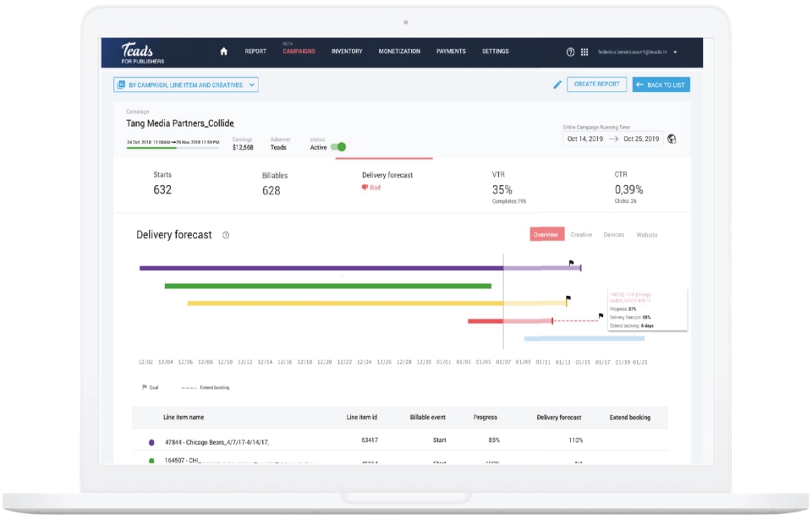Viewport: 812px width, 519px height.
Task: Open the campaign running time date picker
Action: (x=612, y=139)
